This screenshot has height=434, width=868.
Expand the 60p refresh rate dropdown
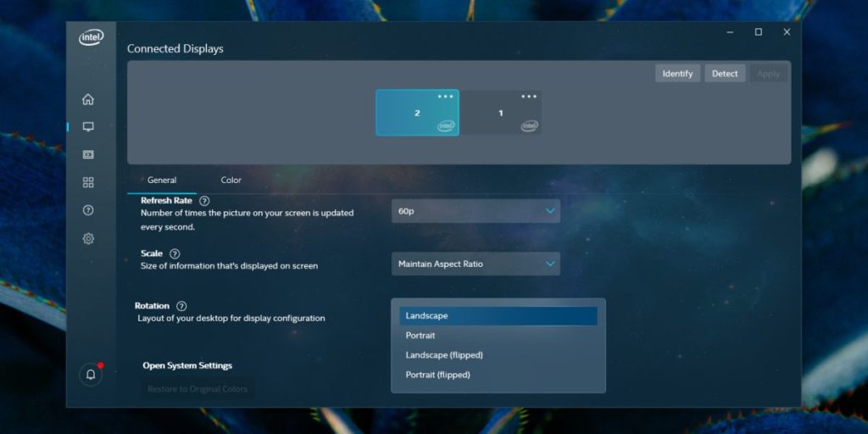point(476,211)
